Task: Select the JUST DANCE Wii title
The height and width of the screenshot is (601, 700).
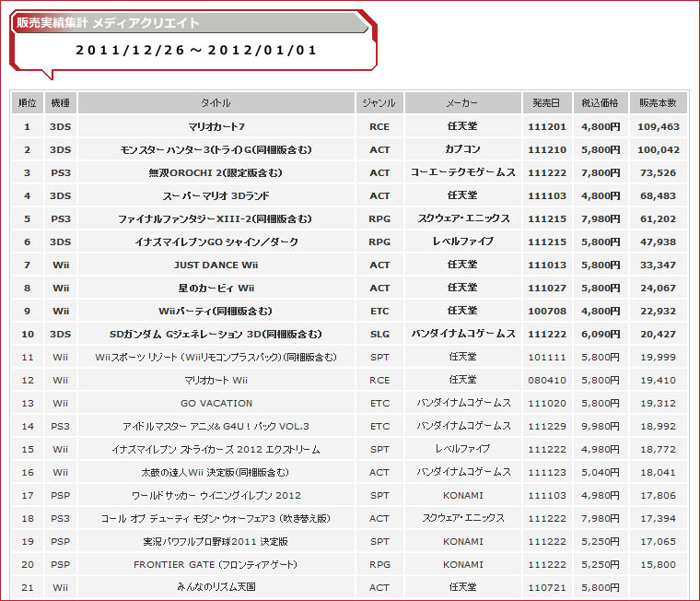Action: point(216,265)
